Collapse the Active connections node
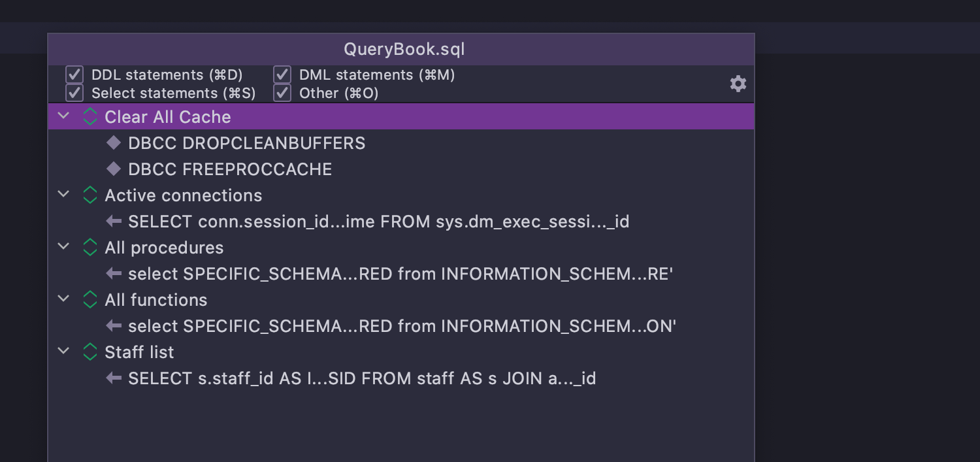Viewport: 980px width, 462px height. point(63,195)
